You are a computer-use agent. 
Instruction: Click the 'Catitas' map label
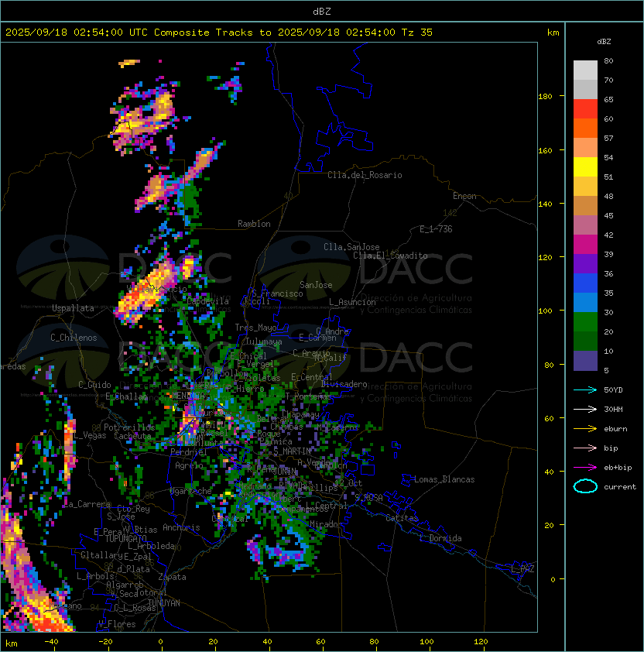pyautogui.click(x=402, y=518)
